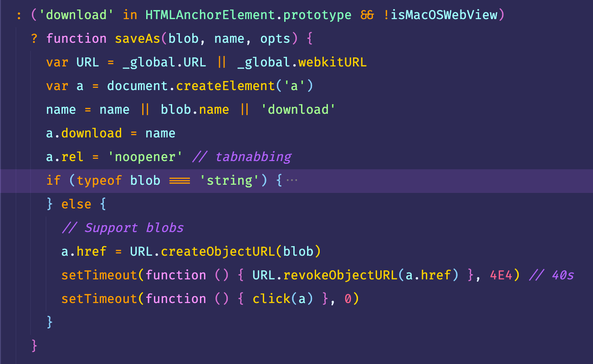This screenshot has height=364, width=593.
Task: Click the '0' delay argument
Action: click(x=348, y=299)
